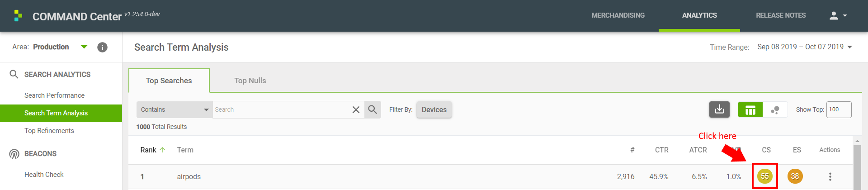Image resolution: width=868 pixels, height=190 pixels.
Task: Open the user account menu
Action: tap(838, 15)
